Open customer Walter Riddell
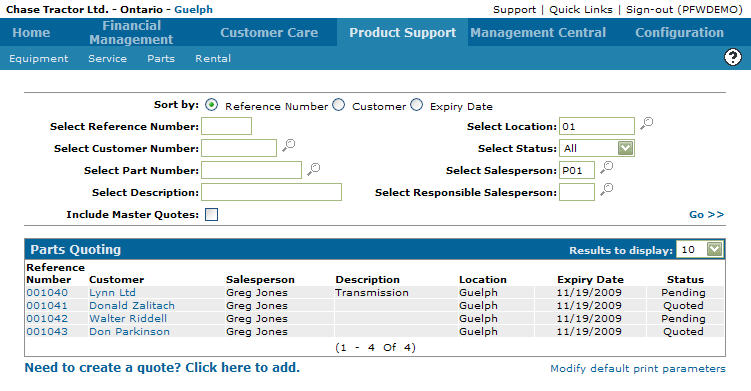The image size is (751, 391). [128, 318]
